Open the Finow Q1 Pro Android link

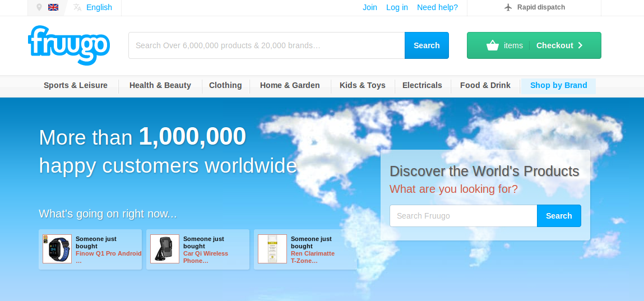108,257
